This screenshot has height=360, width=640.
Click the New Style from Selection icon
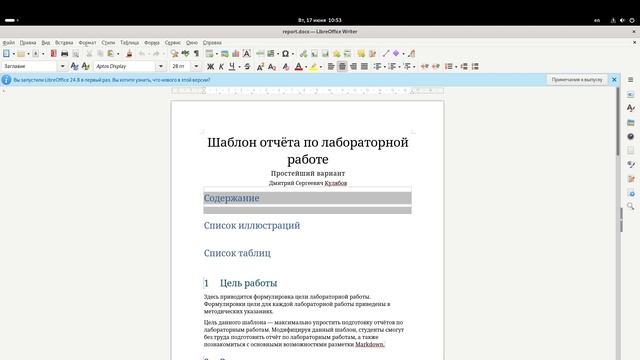click(85, 66)
